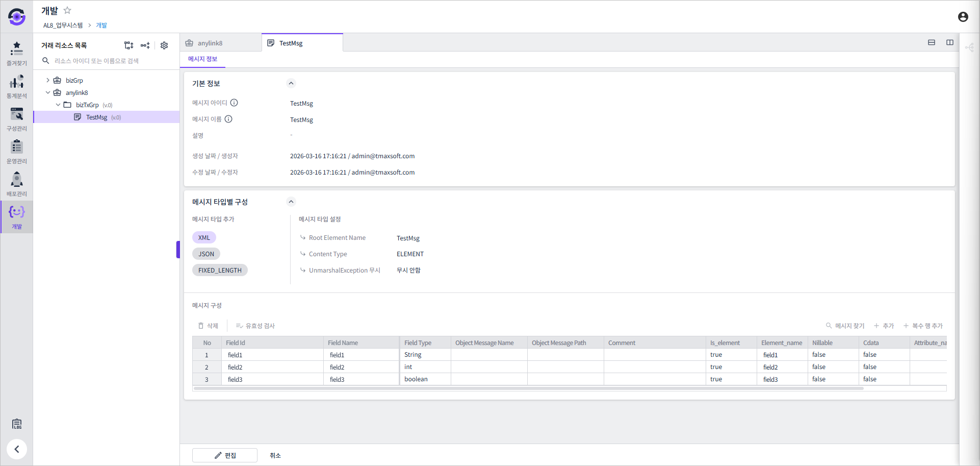The height and width of the screenshot is (466, 980).
Task: Collapse the bizTxGrp folder node
Action: 58,105
